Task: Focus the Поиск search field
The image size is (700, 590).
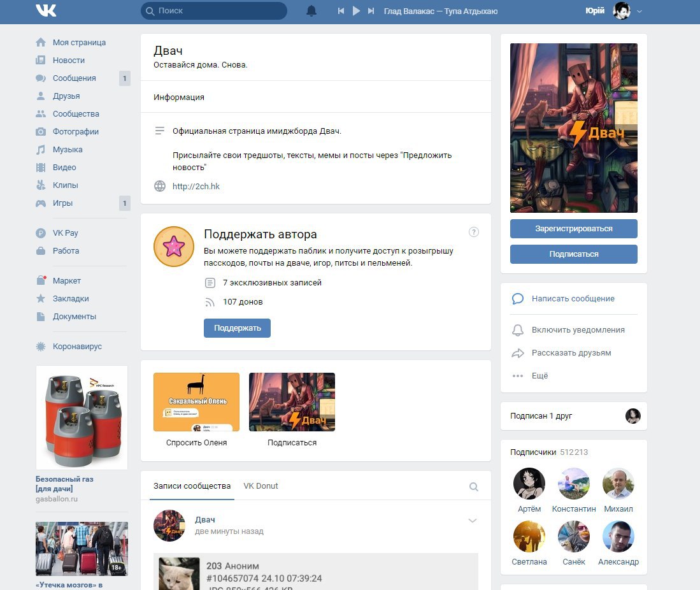Action: coord(214,11)
